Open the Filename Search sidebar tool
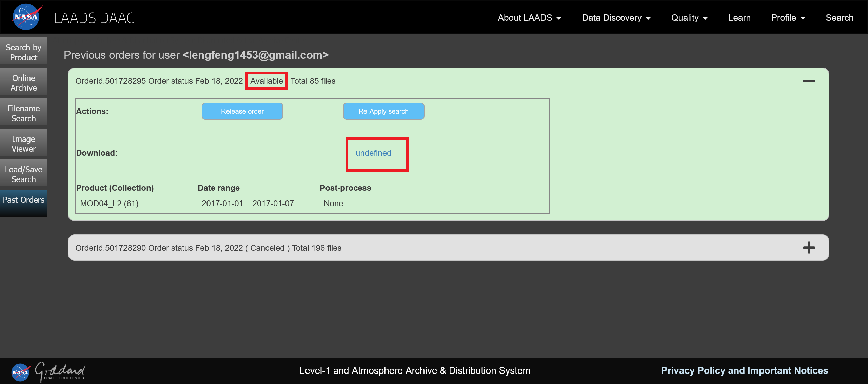The height and width of the screenshot is (384, 868). [x=23, y=113]
